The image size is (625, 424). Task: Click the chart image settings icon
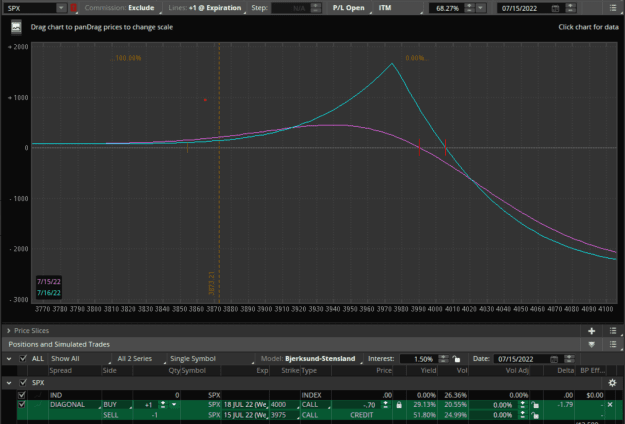pos(16,27)
